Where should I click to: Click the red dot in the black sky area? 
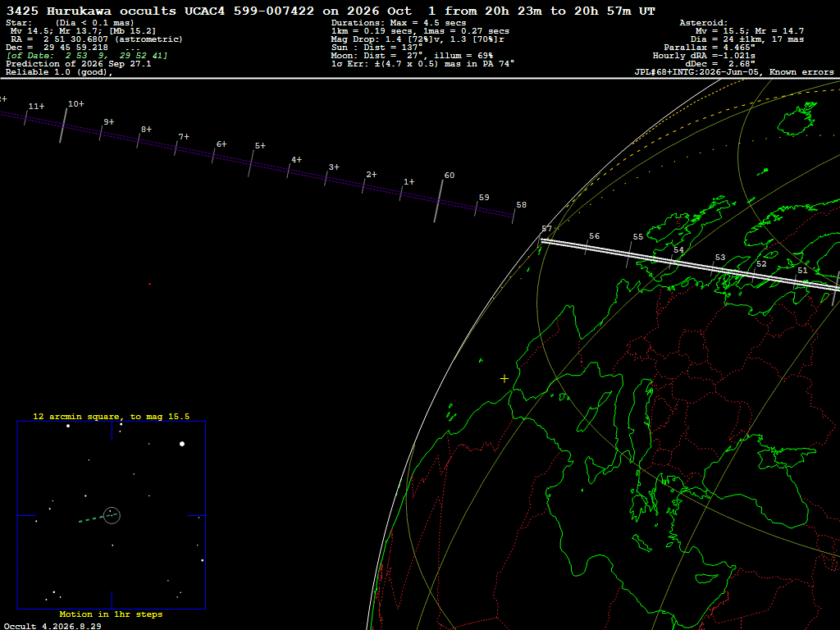[149, 284]
